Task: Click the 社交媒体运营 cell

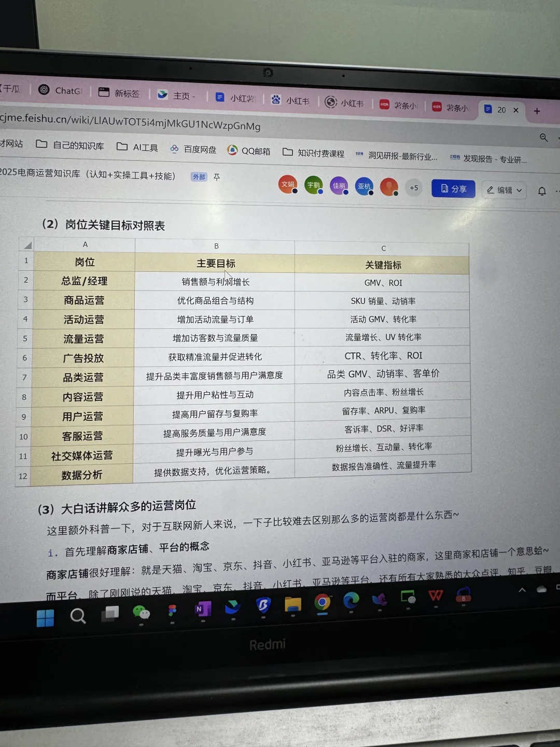Action: [x=82, y=455]
